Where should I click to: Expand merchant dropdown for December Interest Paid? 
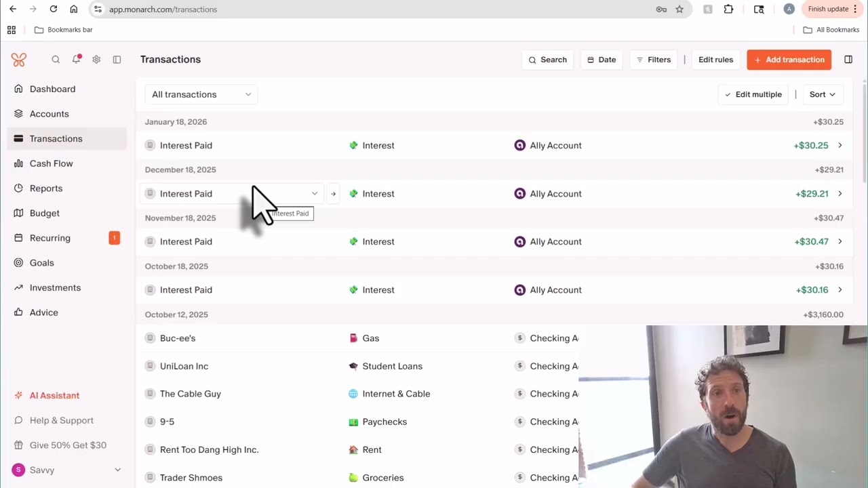click(x=315, y=194)
